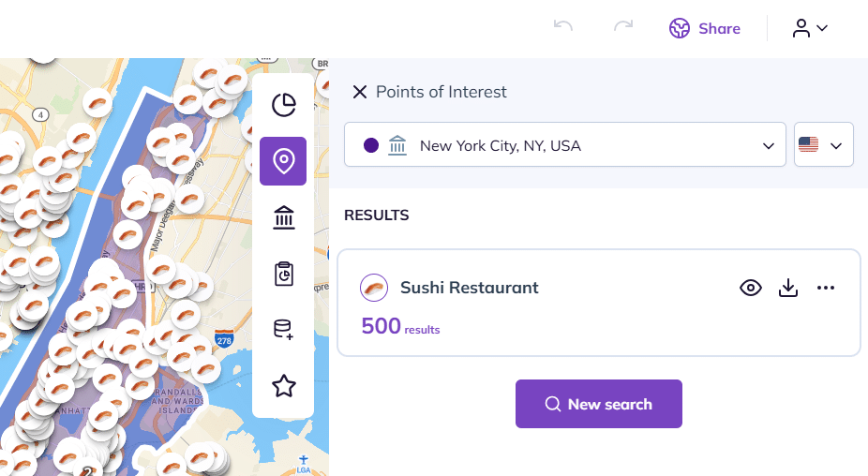Image resolution: width=868 pixels, height=476 pixels.
Task: Open the user account menu
Action: 810,28
